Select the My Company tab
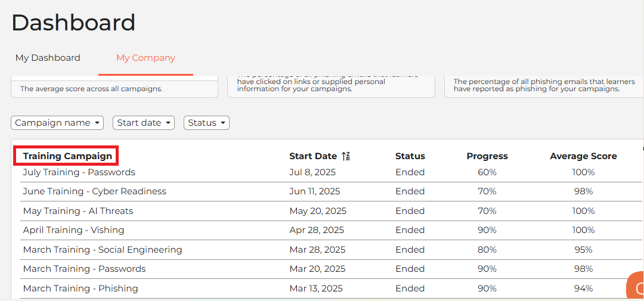Viewport: 644px width, 301px height. (145, 58)
